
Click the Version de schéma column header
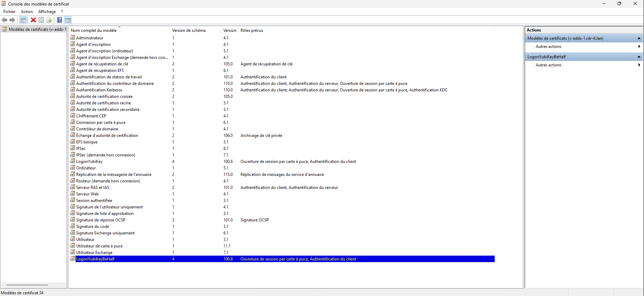(189, 30)
